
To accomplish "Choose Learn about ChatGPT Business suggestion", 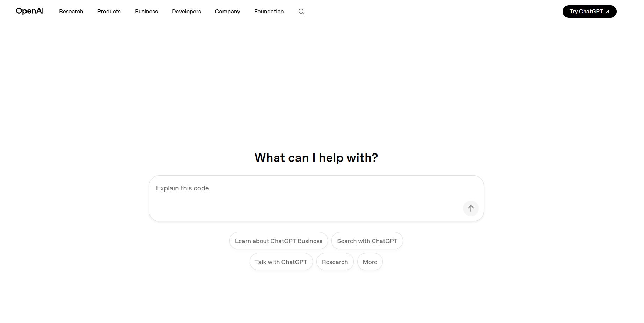I will [278, 241].
